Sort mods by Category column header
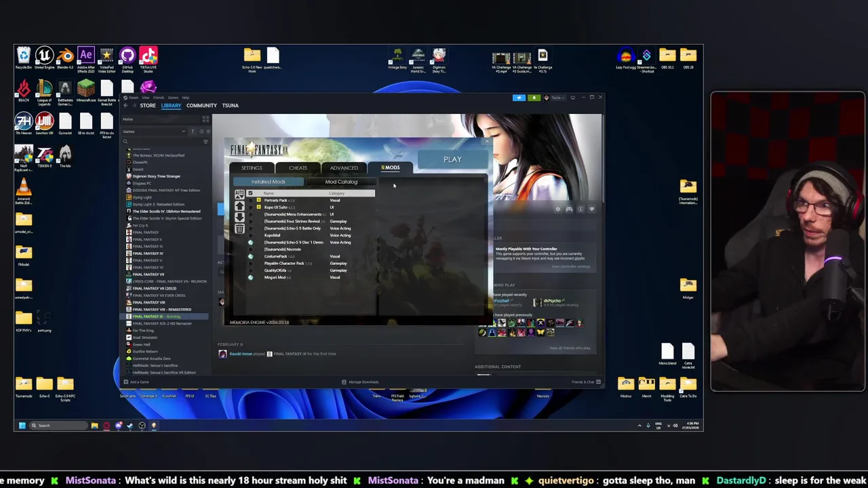The image size is (868, 488). (337, 193)
